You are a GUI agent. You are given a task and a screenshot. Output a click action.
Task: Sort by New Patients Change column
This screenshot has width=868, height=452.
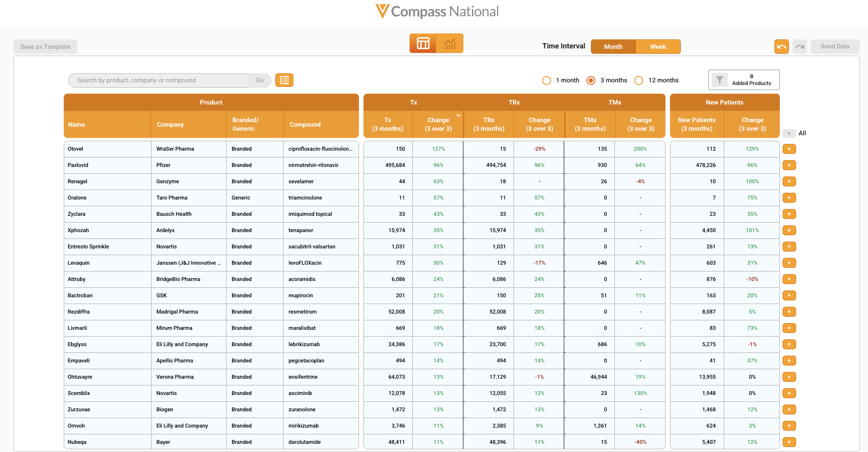pos(752,124)
